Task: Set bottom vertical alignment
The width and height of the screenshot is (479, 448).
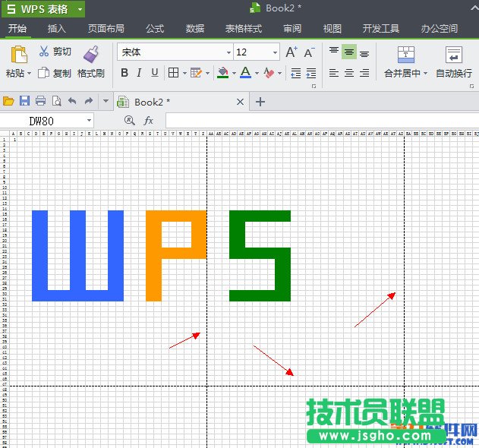Action: coord(364,54)
